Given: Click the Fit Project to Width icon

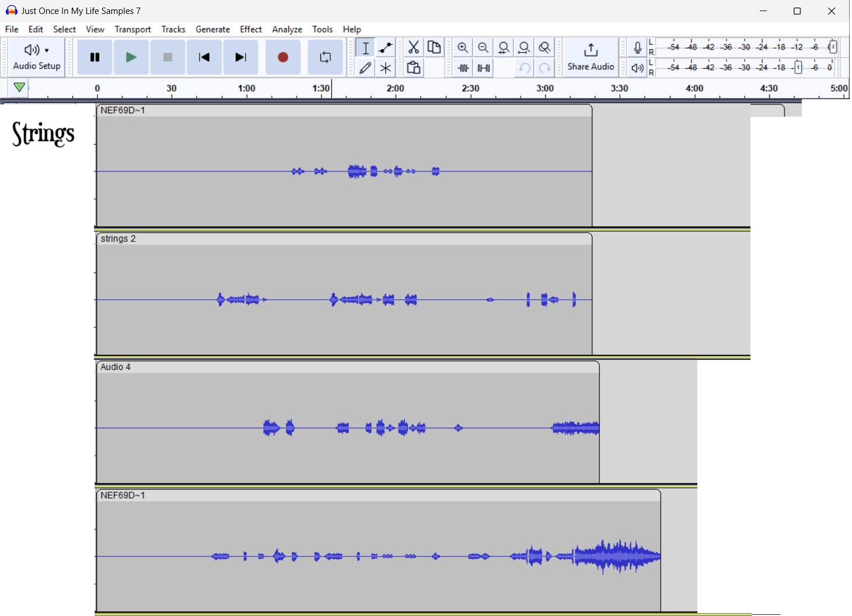Looking at the screenshot, I should (x=525, y=48).
